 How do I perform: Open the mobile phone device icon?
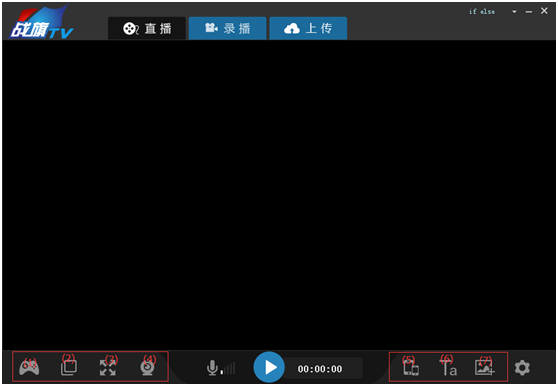(411, 368)
